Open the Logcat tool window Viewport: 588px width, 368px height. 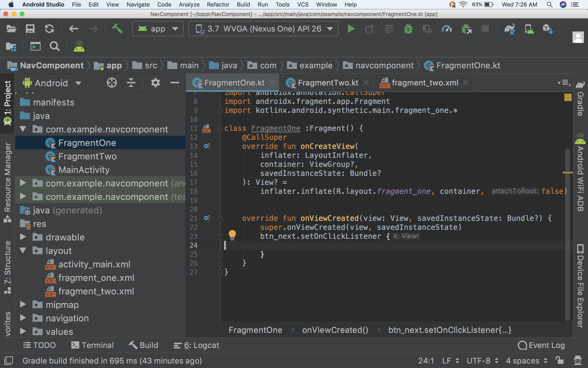[196, 345]
